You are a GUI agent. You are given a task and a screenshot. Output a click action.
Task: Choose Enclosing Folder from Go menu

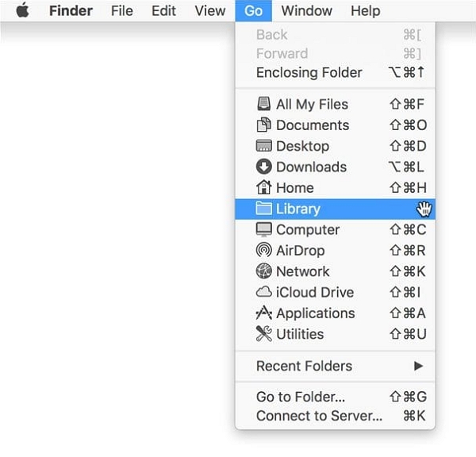(335, 72)
